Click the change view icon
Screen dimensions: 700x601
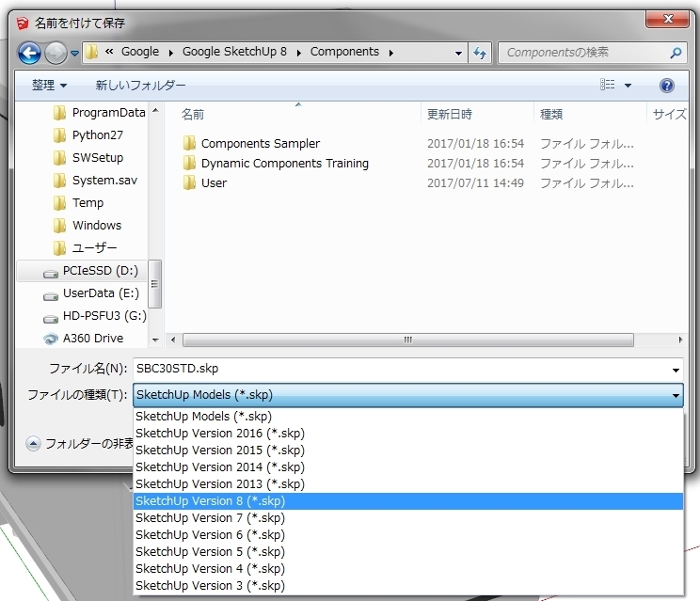(607, 85)
